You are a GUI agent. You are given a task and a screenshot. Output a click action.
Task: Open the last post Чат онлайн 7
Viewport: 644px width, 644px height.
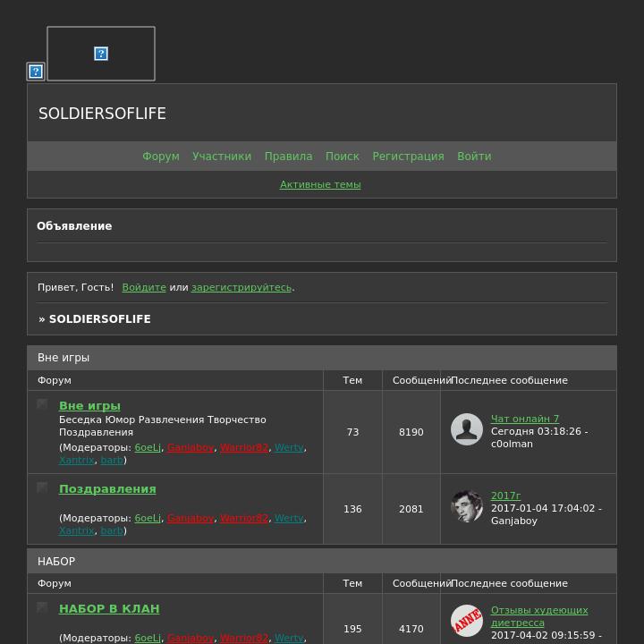(x=525, y=419)
